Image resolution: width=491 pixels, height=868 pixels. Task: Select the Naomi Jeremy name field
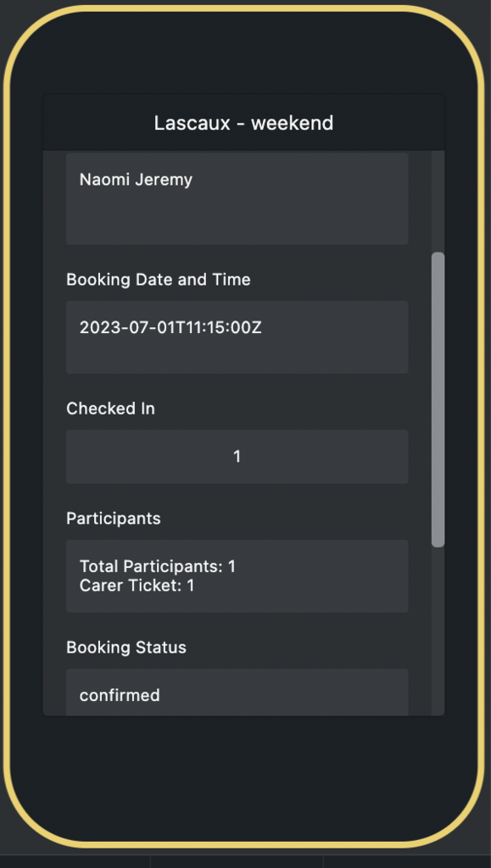click(237, 198)
